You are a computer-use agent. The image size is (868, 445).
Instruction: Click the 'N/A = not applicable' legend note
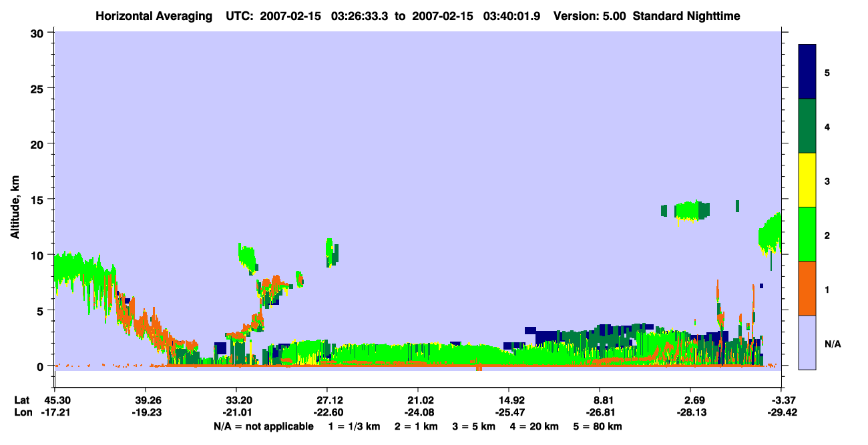tap(263, 426)
